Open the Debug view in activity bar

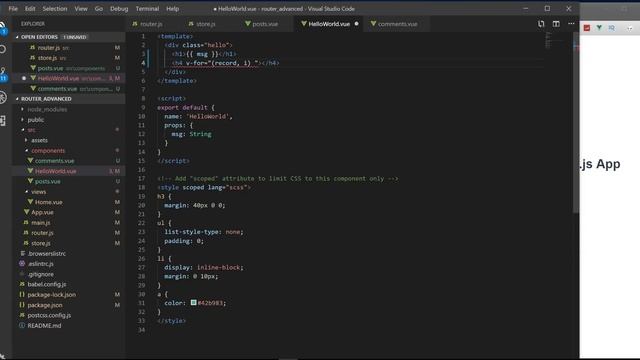coord(3,97)
